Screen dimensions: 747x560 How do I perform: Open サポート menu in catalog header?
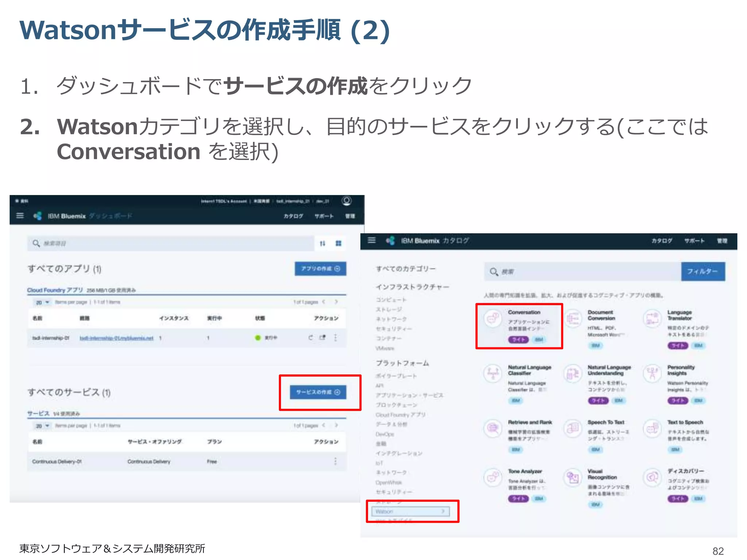(x=694, y=241)
